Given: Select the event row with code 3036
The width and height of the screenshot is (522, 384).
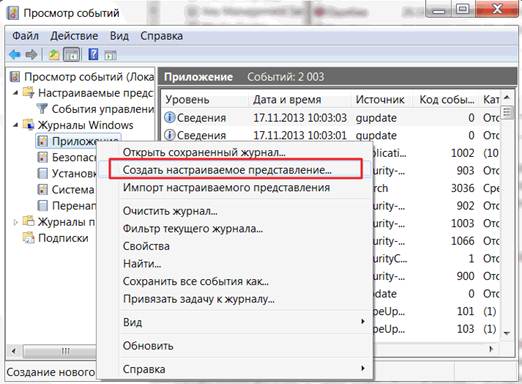Looking at the screenshot, I should click(436, 188).
